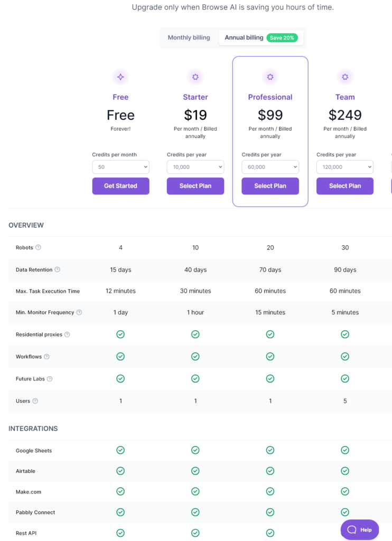Click the Team plan badge icon
Screen dimensions: 392x541
coord(345,77)
